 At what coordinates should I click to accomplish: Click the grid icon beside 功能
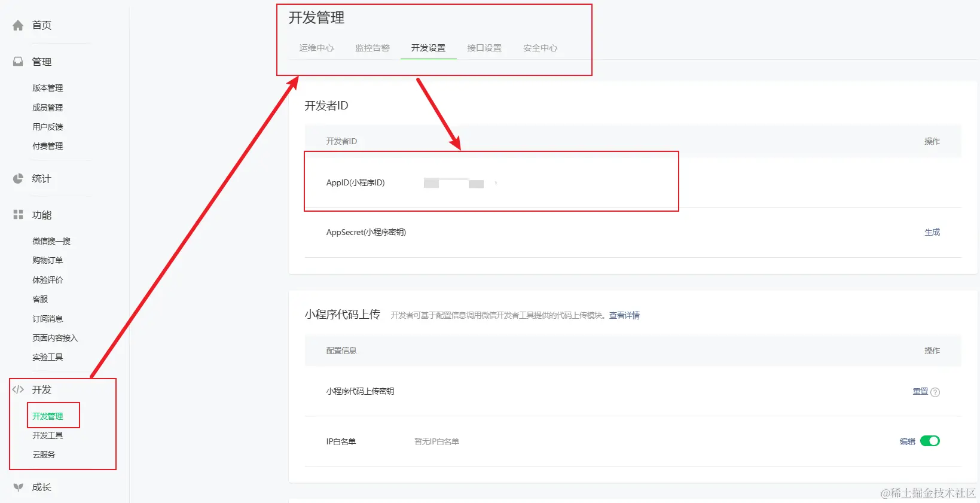tap(18, 215)
